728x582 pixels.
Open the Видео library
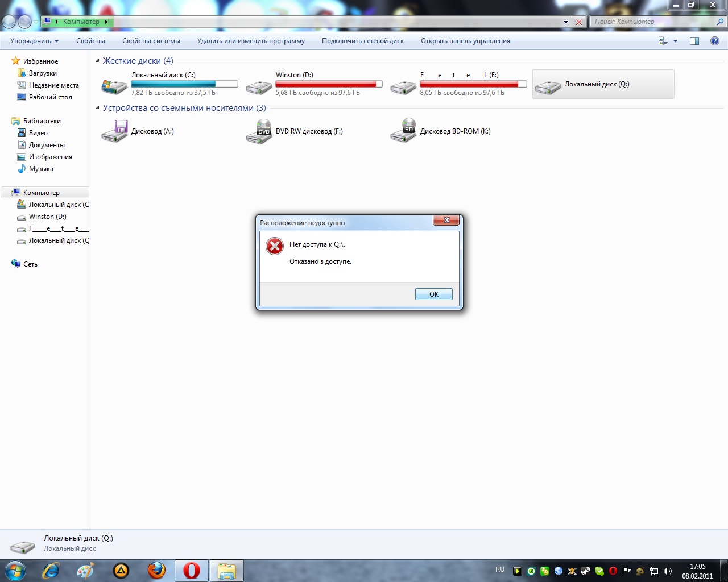(x=38, y=133)
